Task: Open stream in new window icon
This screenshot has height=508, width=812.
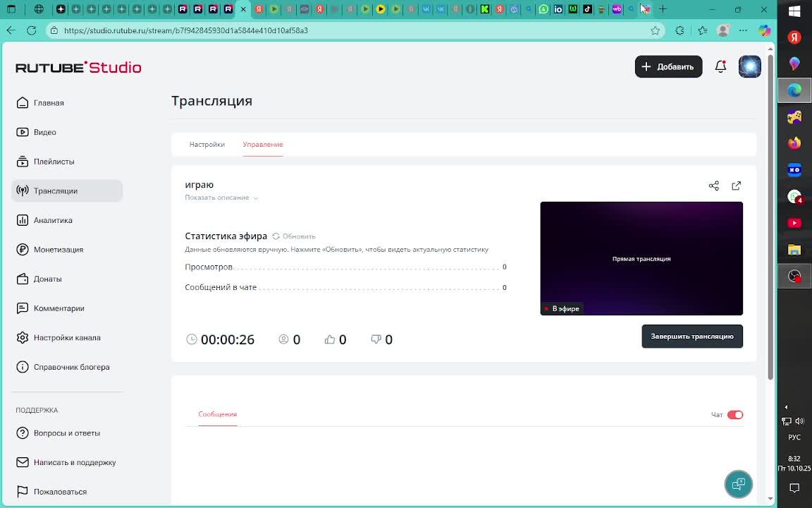Action: click(736, 186)
